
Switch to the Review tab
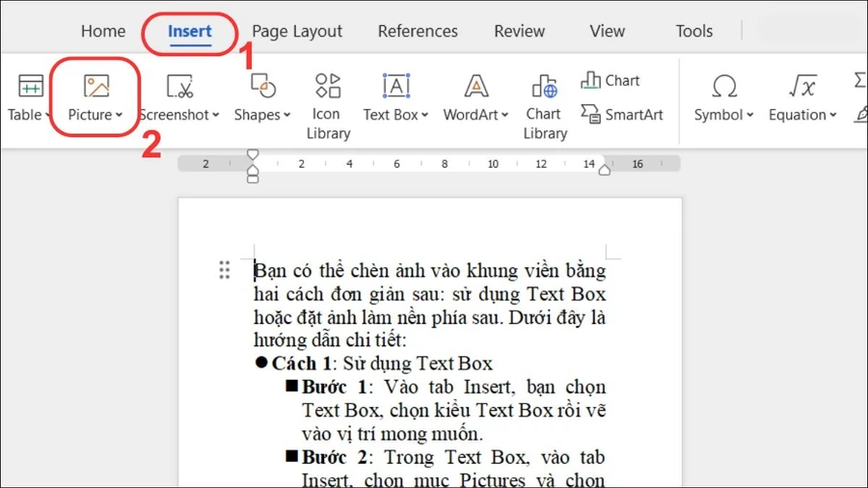click(519, 31)
